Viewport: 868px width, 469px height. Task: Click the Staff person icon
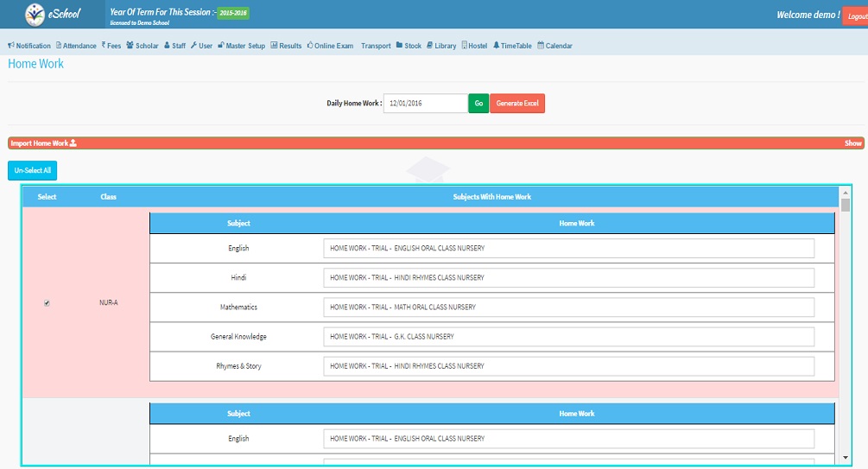pyautogui.click(x=167, y=45)
